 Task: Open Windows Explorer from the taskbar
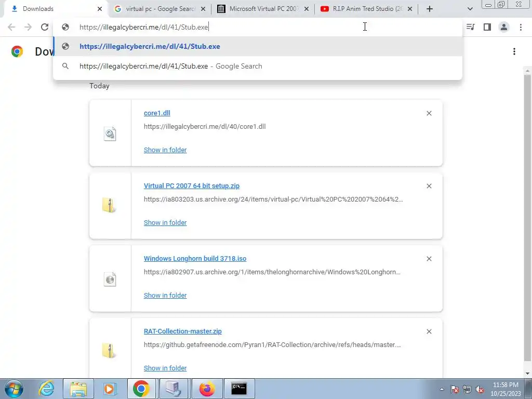coord(78,389)
